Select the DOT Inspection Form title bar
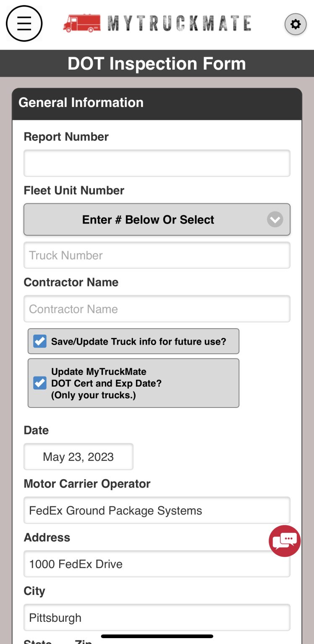 click(x=157, y=63)
